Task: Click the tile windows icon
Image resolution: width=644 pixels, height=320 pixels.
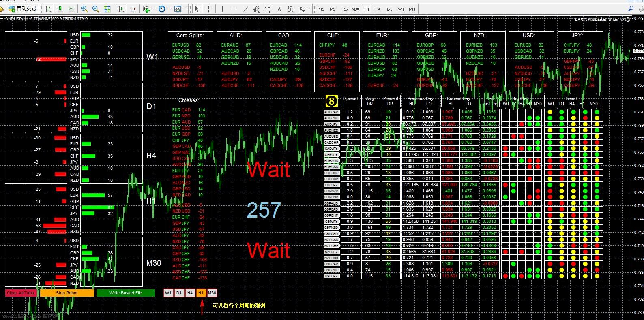Action: (x=107, y=9)
